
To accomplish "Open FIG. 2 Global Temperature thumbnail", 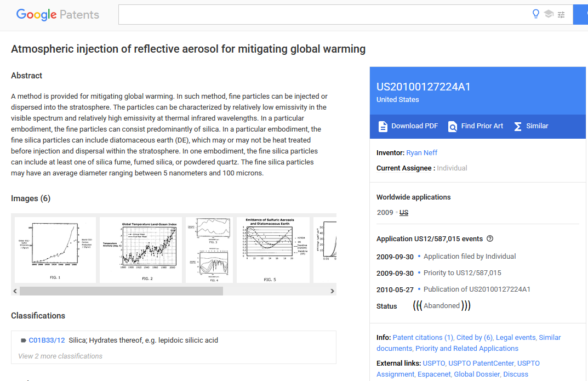I will [x=141, y=250].
